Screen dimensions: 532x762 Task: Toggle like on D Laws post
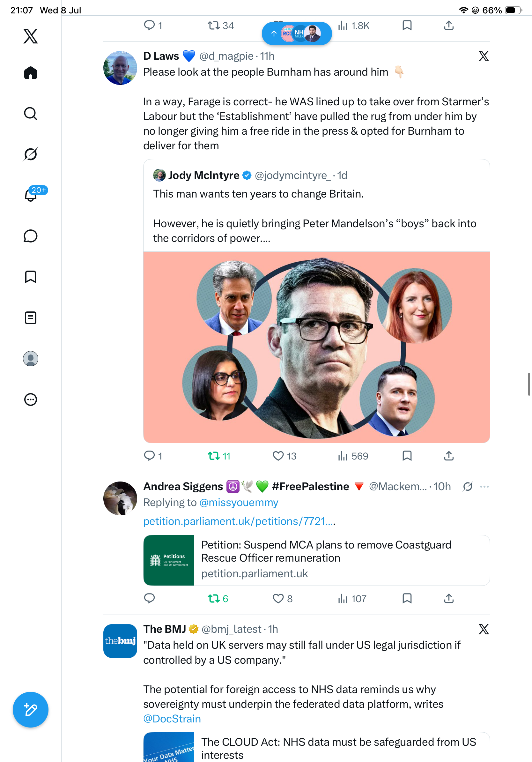(284, 456)
